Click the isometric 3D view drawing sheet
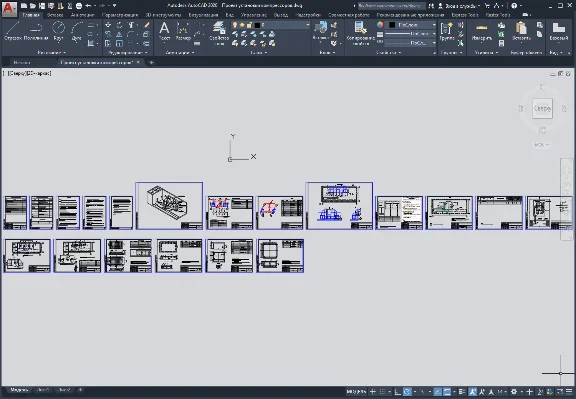Viewport: 576px width, 399px height. (169, 206)
